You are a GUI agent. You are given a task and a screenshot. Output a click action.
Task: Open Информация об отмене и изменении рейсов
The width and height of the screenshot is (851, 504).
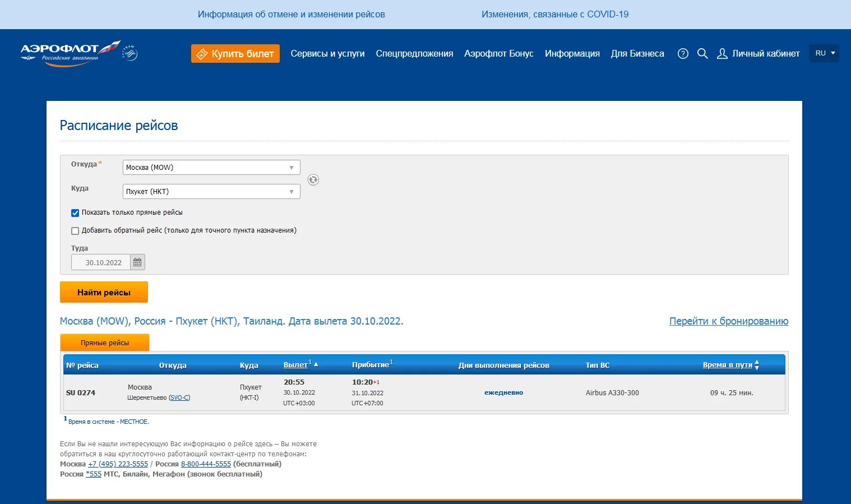[292, 15]
